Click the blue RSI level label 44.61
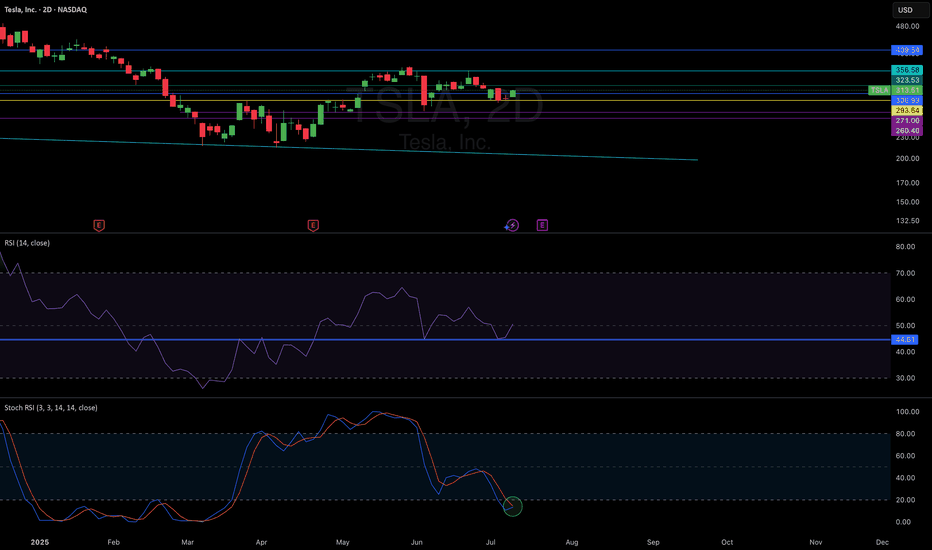 point(905,340)
